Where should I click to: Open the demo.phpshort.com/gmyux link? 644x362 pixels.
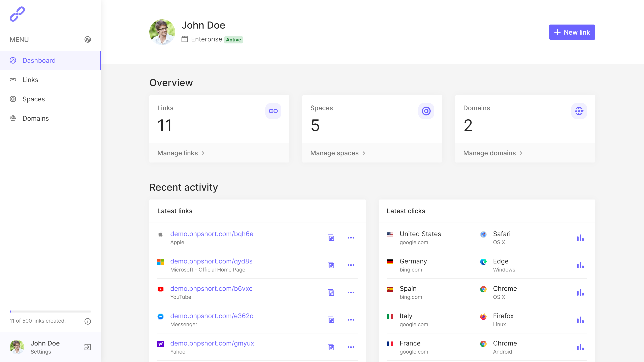tap(212, 343)
